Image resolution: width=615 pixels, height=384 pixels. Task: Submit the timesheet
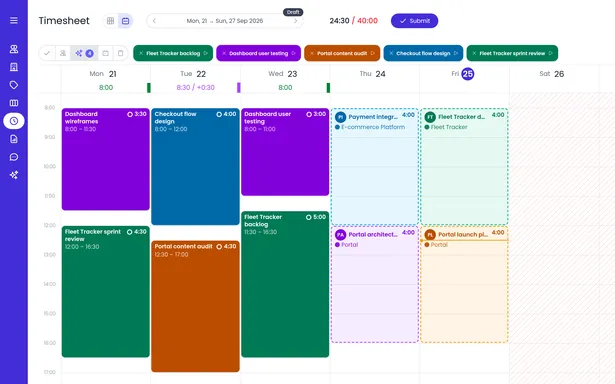(415, 21)
